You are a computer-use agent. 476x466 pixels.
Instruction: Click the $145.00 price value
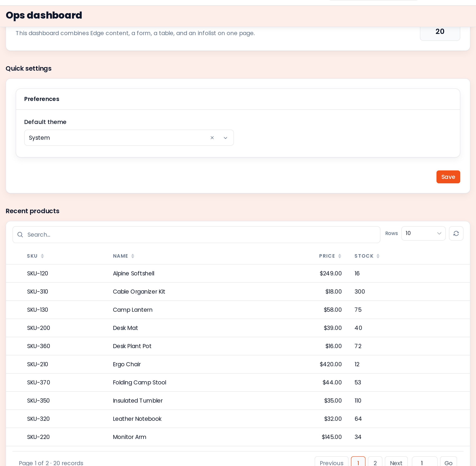tap(332, 437)
